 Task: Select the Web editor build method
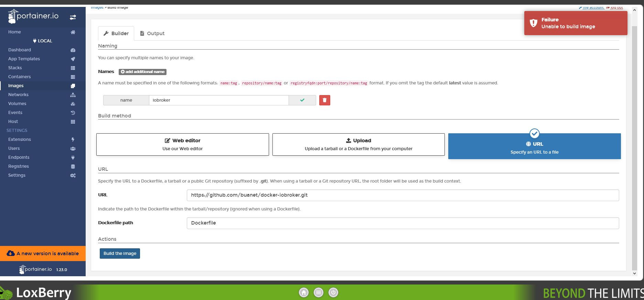[183, 144]
